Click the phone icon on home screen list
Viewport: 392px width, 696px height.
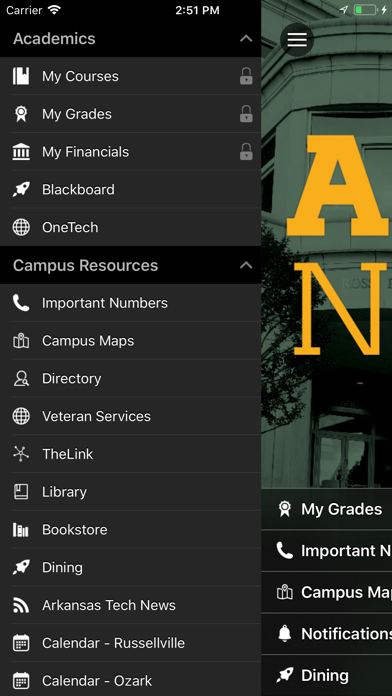point(285,550)
